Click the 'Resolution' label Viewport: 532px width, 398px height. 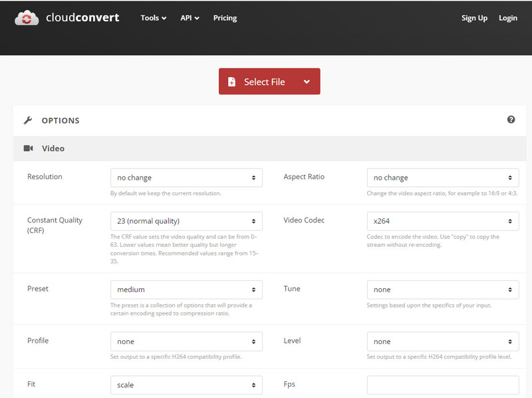click(x=45, y=176)
